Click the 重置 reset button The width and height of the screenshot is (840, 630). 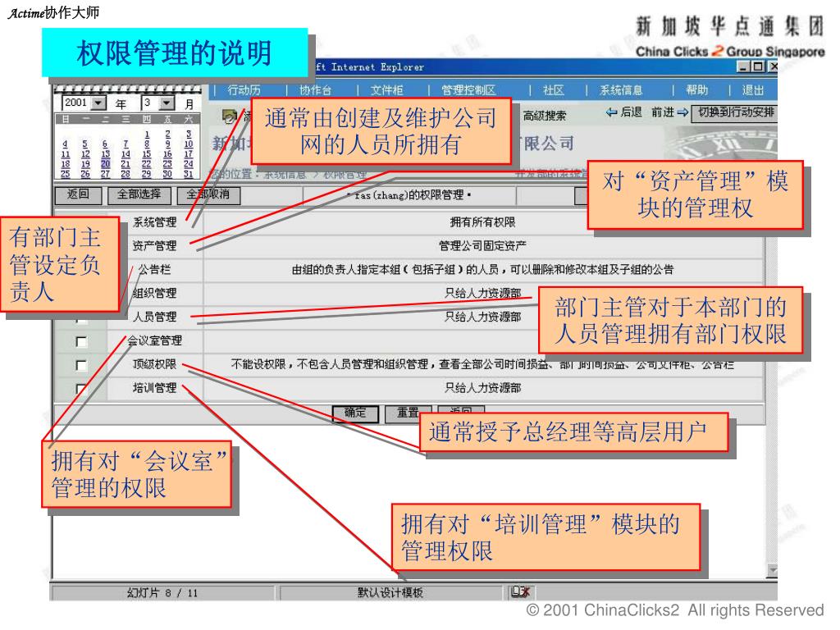(x=409, y=413)
